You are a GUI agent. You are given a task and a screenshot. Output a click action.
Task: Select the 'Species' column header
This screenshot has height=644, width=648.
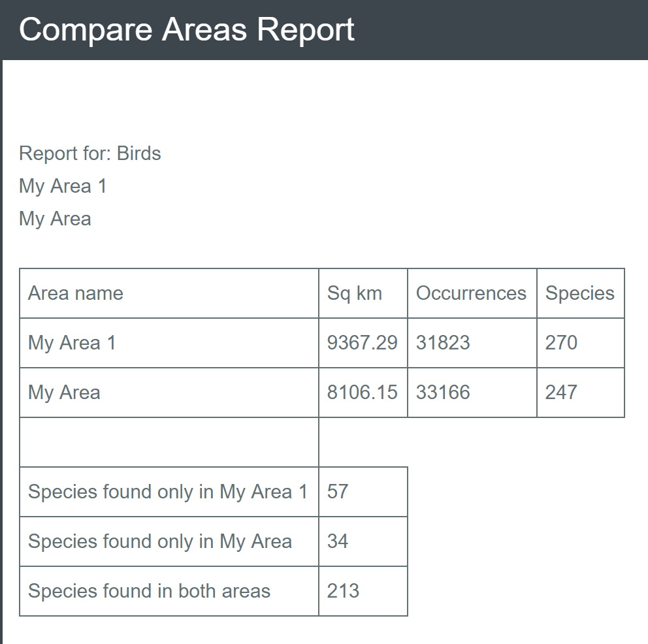[x=580, y=293]
